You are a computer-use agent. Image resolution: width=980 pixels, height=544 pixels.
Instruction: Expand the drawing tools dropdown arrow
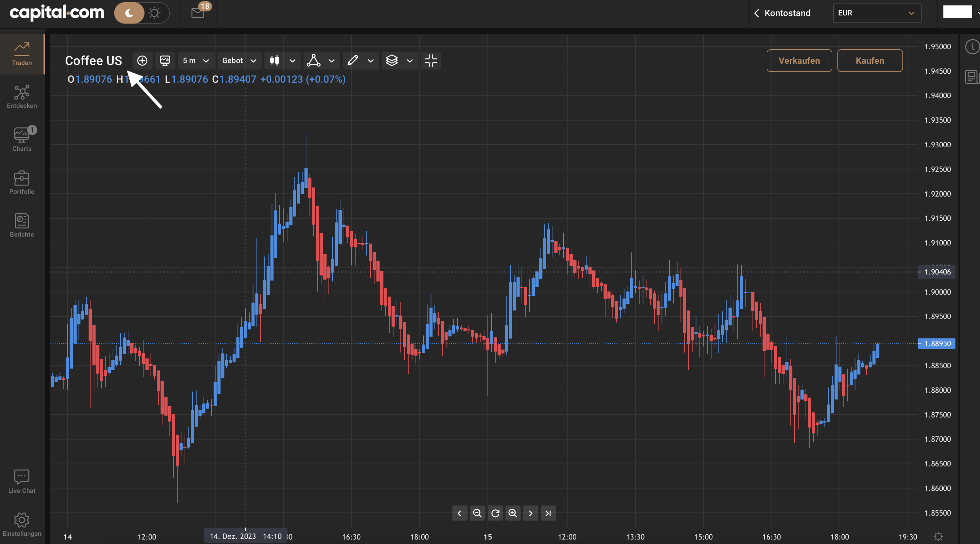370,61
